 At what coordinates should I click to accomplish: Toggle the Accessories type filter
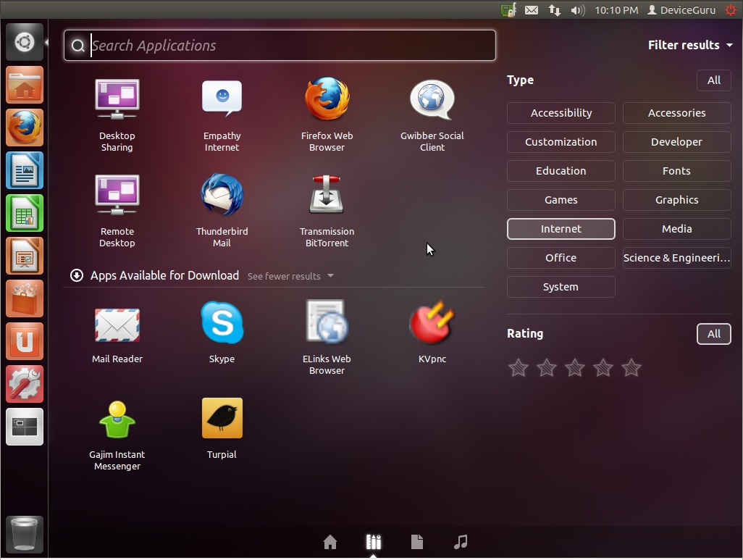pyautogui.click(x=676, y=113)
